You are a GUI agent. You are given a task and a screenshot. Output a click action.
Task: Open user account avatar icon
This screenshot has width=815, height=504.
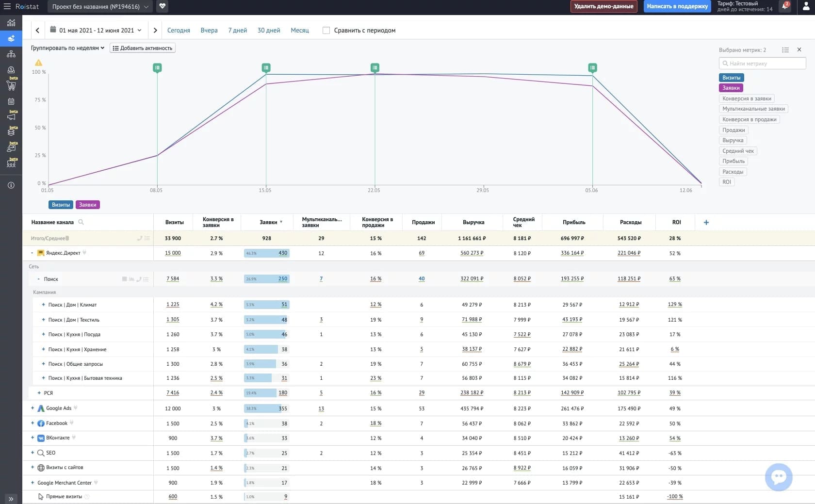(805, 7)
